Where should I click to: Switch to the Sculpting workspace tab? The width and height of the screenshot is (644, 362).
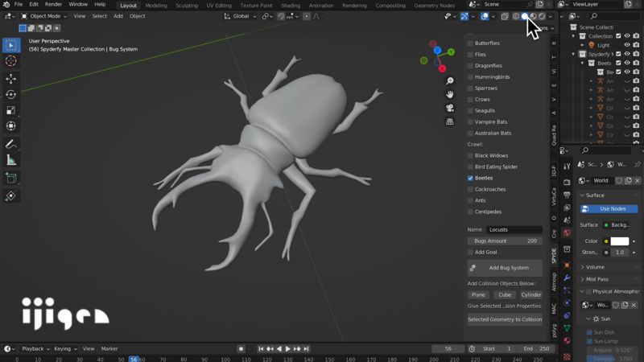click(x=187, y=6)
